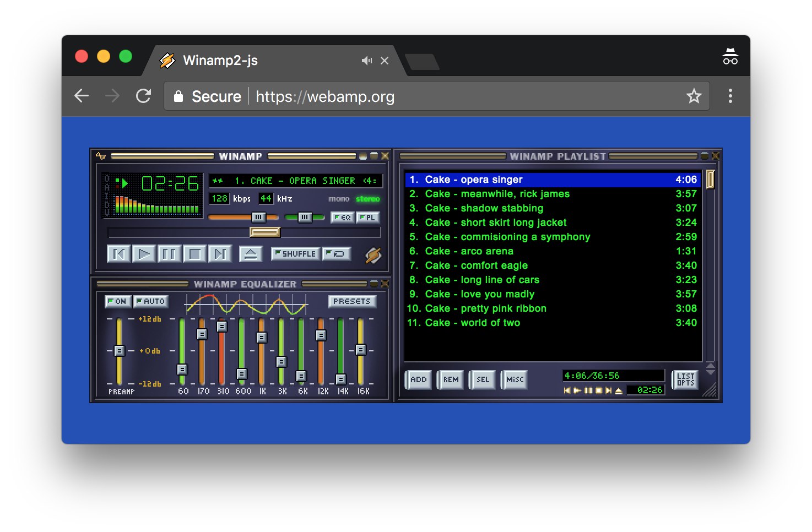812x532 pixels.
Task: Open the playlist REM menu
Action: point(451,379)
